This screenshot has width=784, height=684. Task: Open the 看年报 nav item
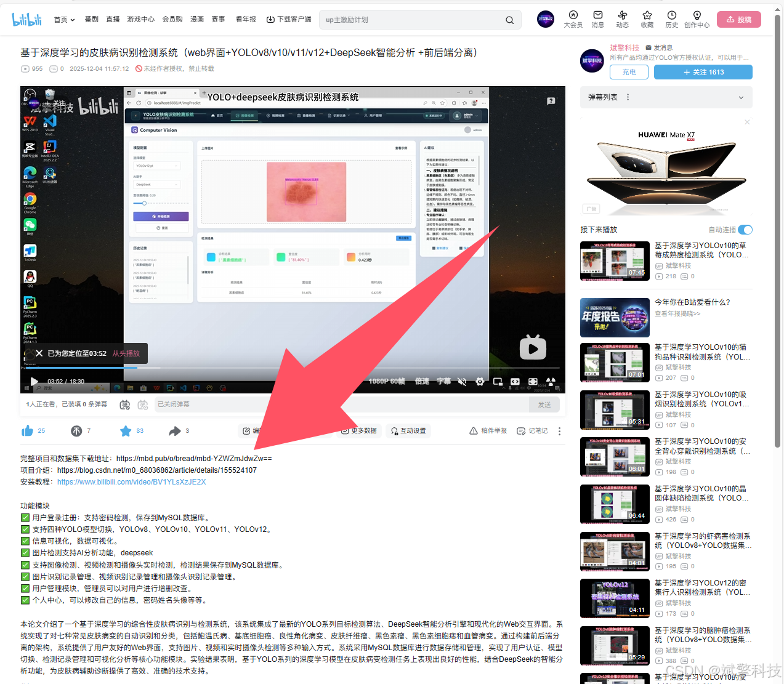tap(246, 20)
